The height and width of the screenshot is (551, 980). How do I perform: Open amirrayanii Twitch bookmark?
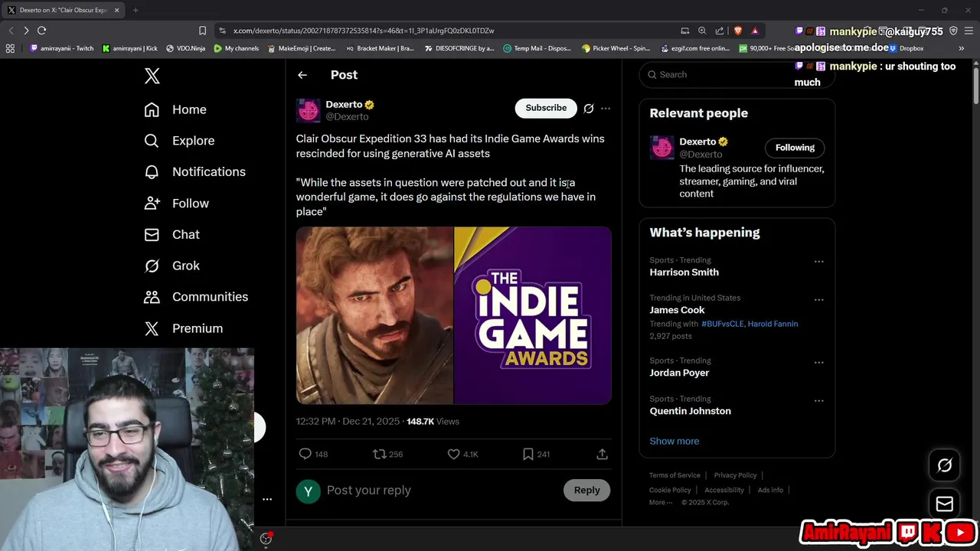62,48
